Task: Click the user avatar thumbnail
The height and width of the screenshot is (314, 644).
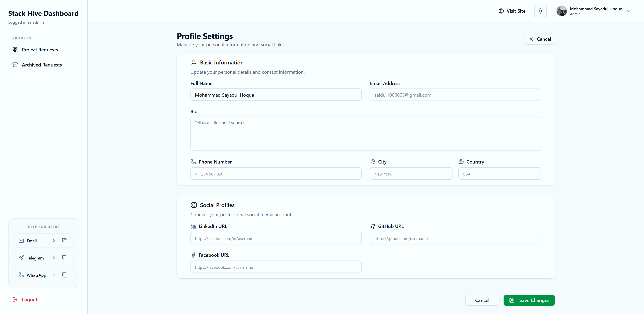Action: tap(561, 11)
